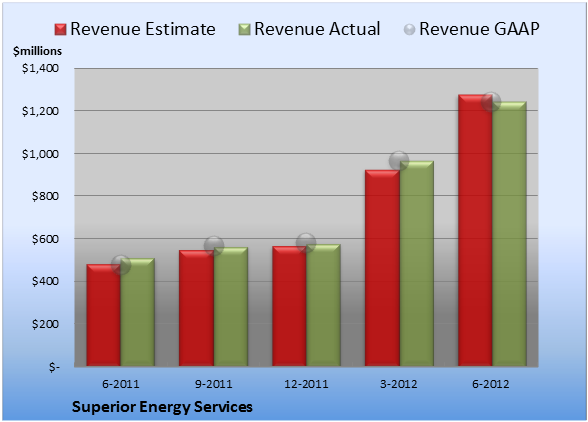Click the 12-2011 quarter label
The height and width of the screenshot is (422, 588).
[x=306, y=384]
